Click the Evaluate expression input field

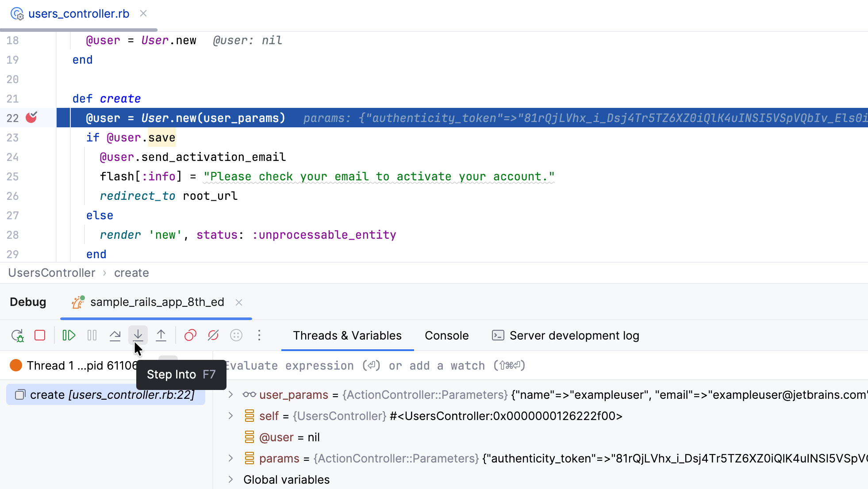[544, 366]
